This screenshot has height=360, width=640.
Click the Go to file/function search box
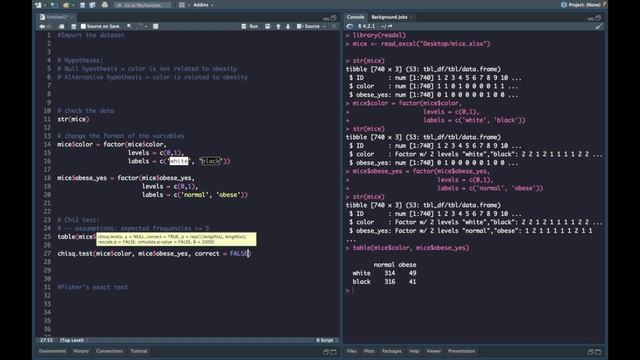point(143,5)
